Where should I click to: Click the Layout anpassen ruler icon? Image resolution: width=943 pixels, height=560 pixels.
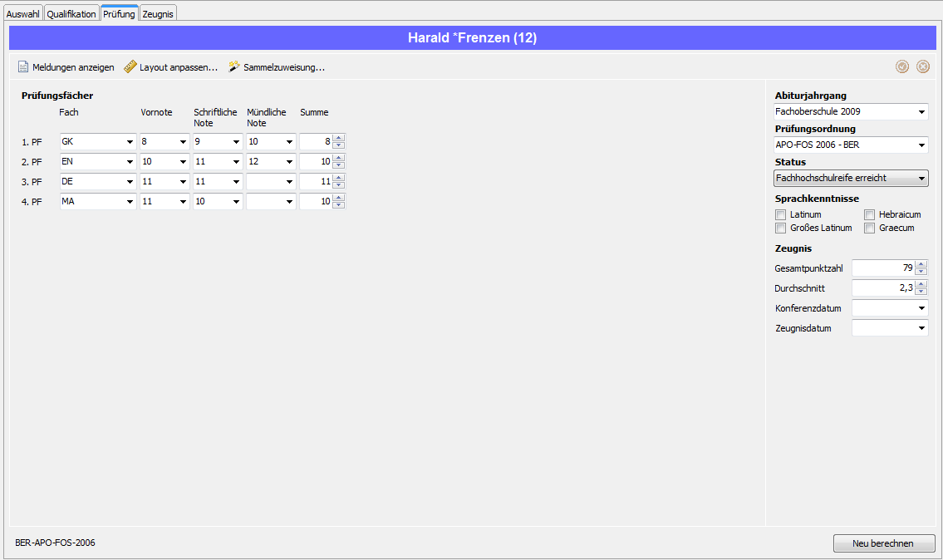[130, 66]
